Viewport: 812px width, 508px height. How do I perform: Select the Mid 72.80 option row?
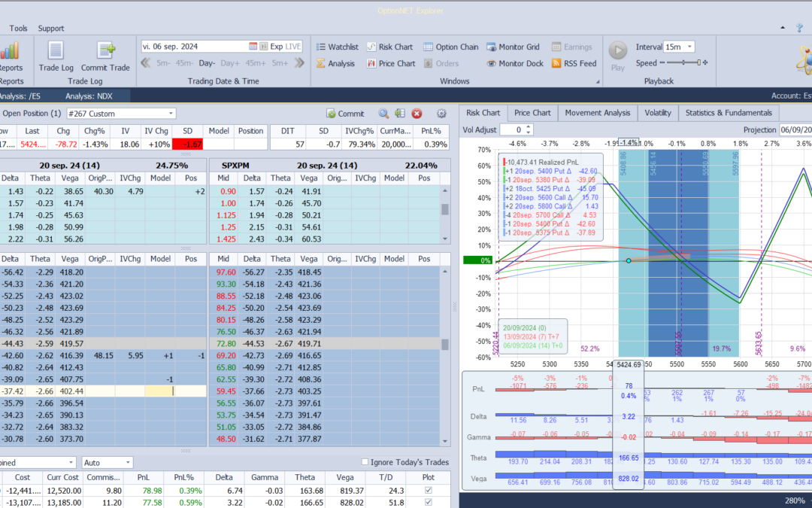[326, 344]
